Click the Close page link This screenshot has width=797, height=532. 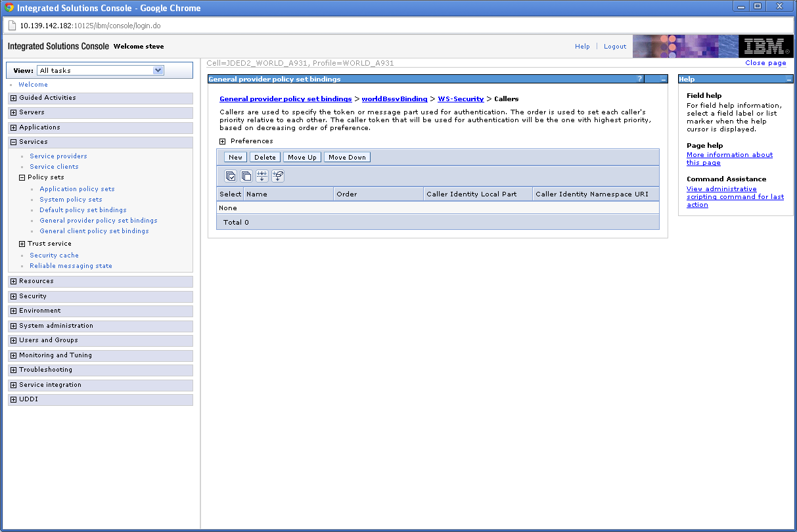point(765,63)
